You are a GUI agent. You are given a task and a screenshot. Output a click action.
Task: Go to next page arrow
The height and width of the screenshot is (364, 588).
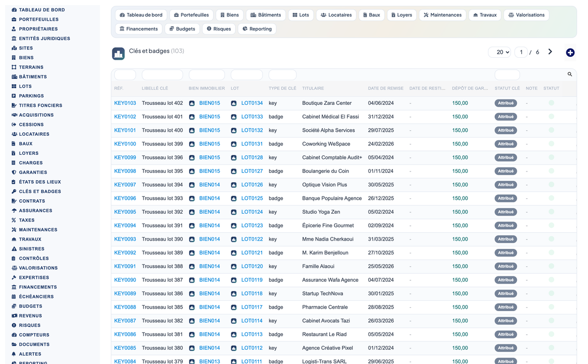tap(550, 52)
